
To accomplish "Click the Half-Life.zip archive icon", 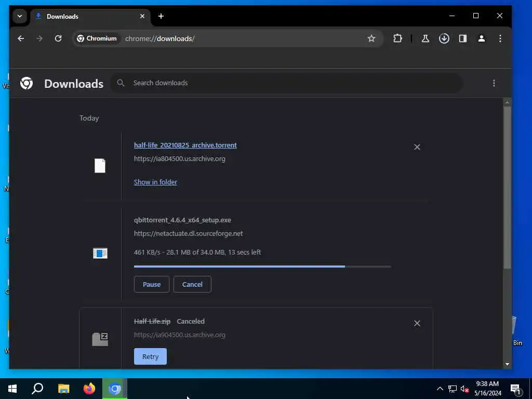I will click(100, 339).
